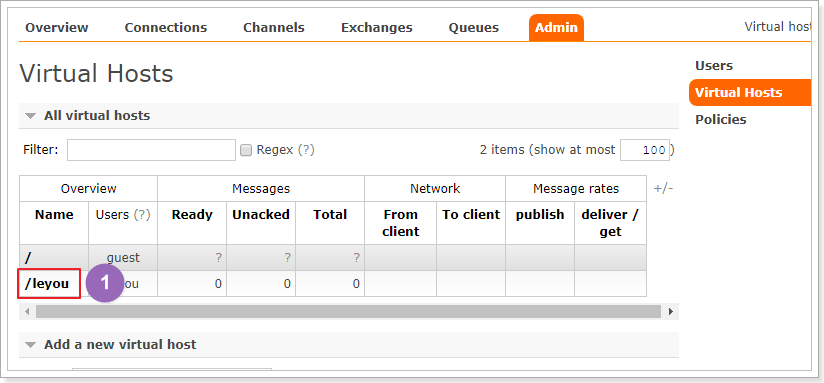The width and height of the screenshot is (824, 383).
Task: Sort by the To client column header
Action: (x=471, y=214)
